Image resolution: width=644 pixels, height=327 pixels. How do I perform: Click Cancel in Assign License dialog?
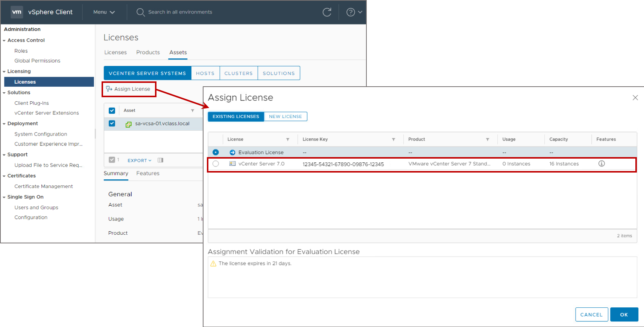click(x=591, y=315)
